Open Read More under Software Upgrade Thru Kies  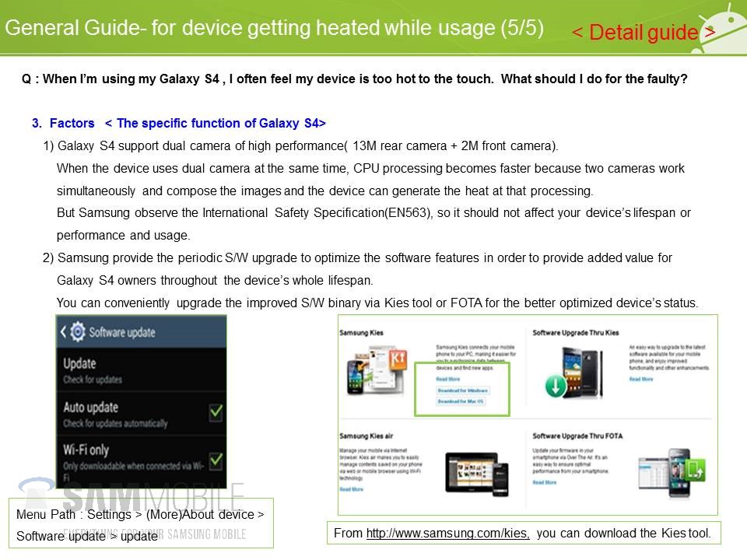pos(641,380)
